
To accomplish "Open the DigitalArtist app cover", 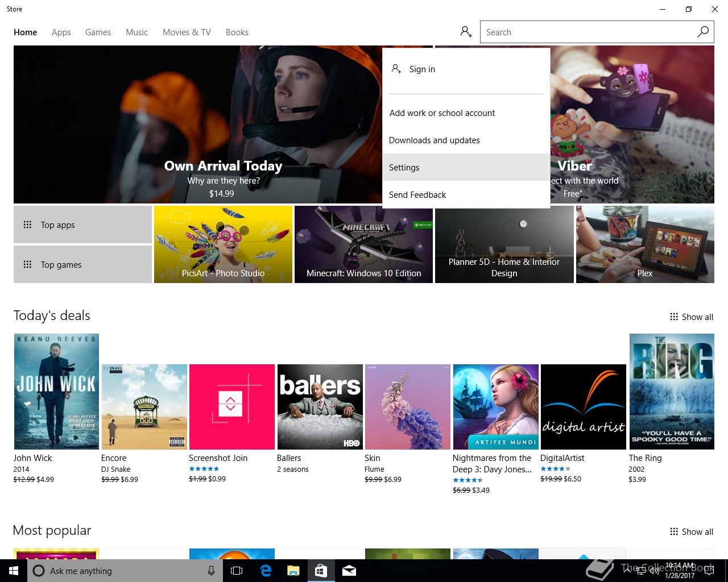I will [x=584, y=407].
